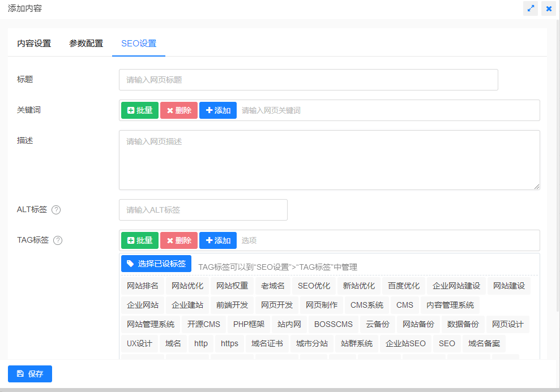Click red 删除 button in TAG标签 row
This screenshot has height=392, width=560.
pyautogui.click(x=179, y=240)
